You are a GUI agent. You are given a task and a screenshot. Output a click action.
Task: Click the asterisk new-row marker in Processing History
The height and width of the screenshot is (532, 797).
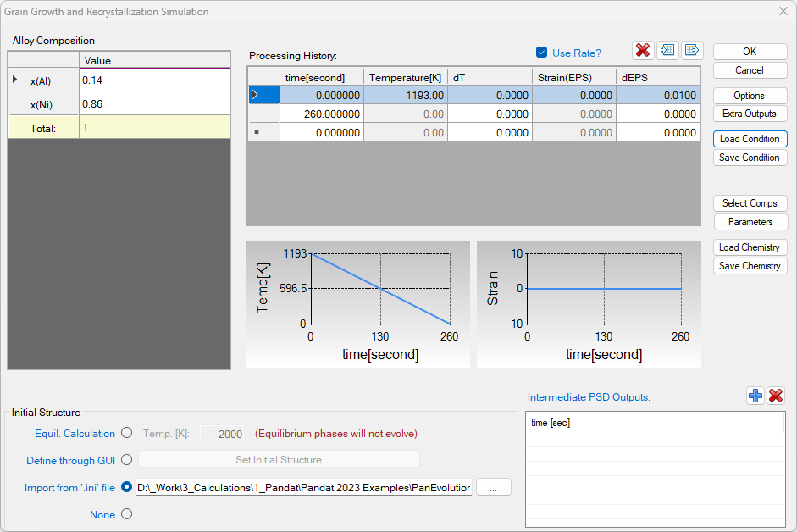[257, 133]
